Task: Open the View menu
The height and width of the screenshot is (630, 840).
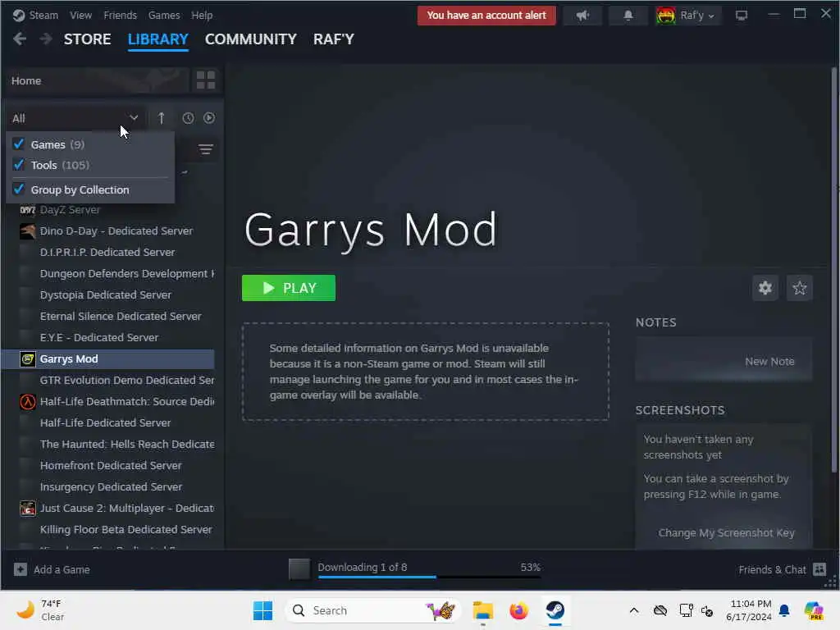Action: point(80,15)
